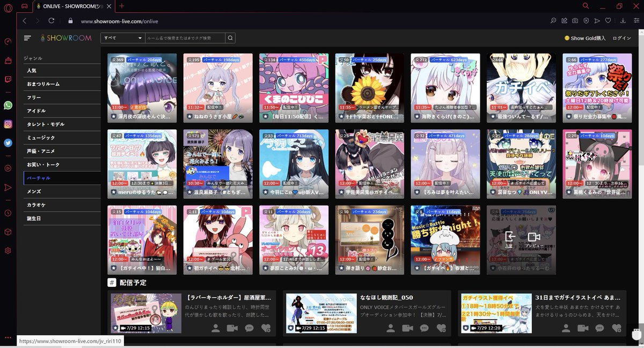
Task: Open Twitch in the Opera sidebar
Action: click(x=8, y=79)
